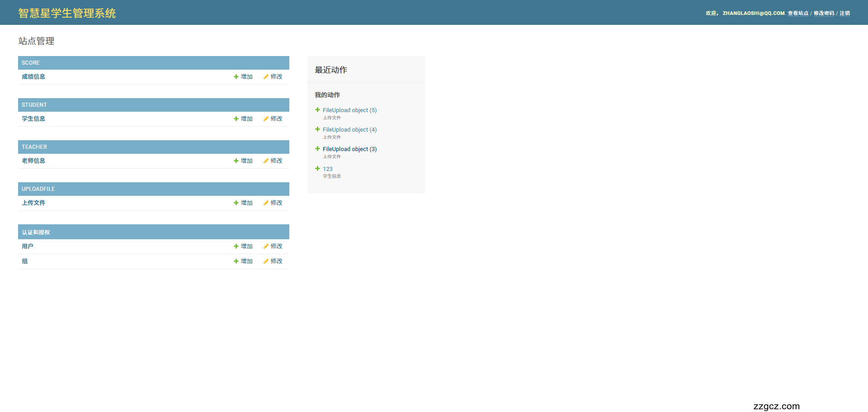Open FileUpload object (4) recent action
Screen dimensions: 868x412
[349, 130]
